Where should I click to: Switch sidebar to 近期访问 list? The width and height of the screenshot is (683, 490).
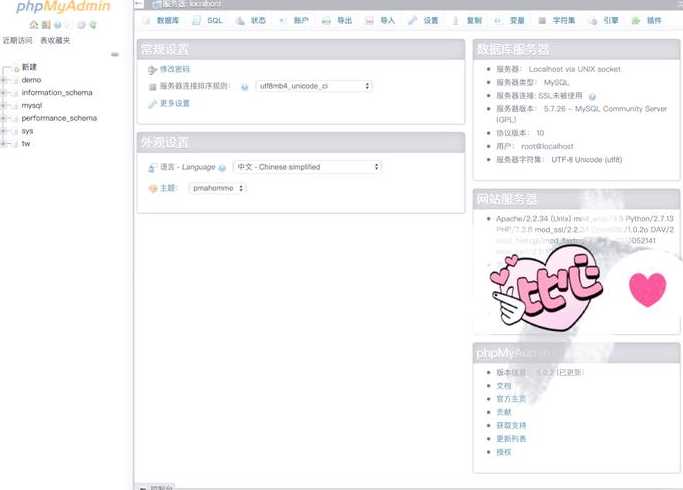point(17,41)
